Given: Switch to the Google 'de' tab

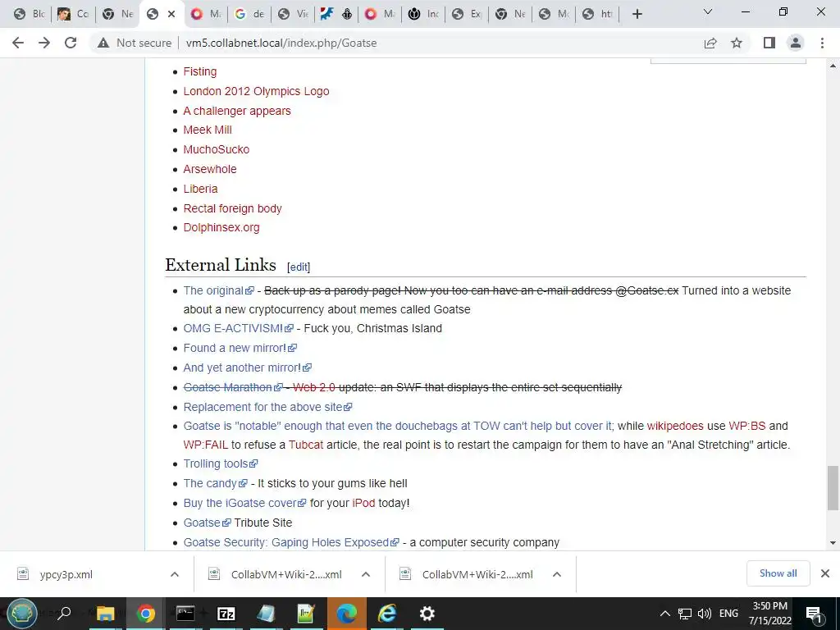Looking at the screenshot, I should click(x=249, y=14).
